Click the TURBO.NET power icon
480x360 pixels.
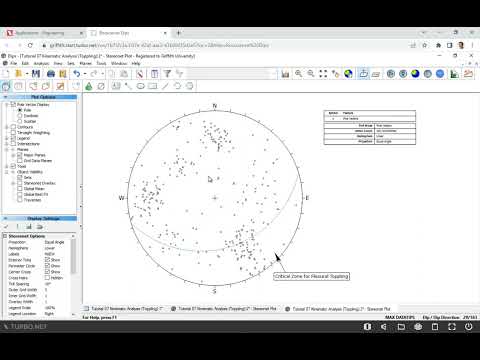pos(469,327)
